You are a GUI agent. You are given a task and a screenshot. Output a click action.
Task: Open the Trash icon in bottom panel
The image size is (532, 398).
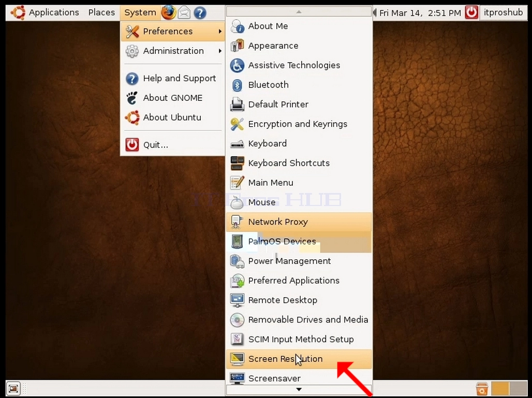[x=482, y=389]
